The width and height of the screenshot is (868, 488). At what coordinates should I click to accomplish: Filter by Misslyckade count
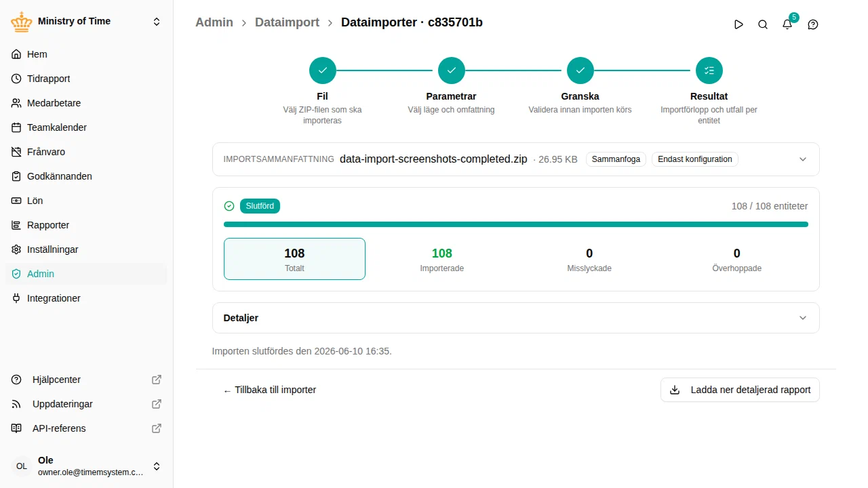[589, 259]
